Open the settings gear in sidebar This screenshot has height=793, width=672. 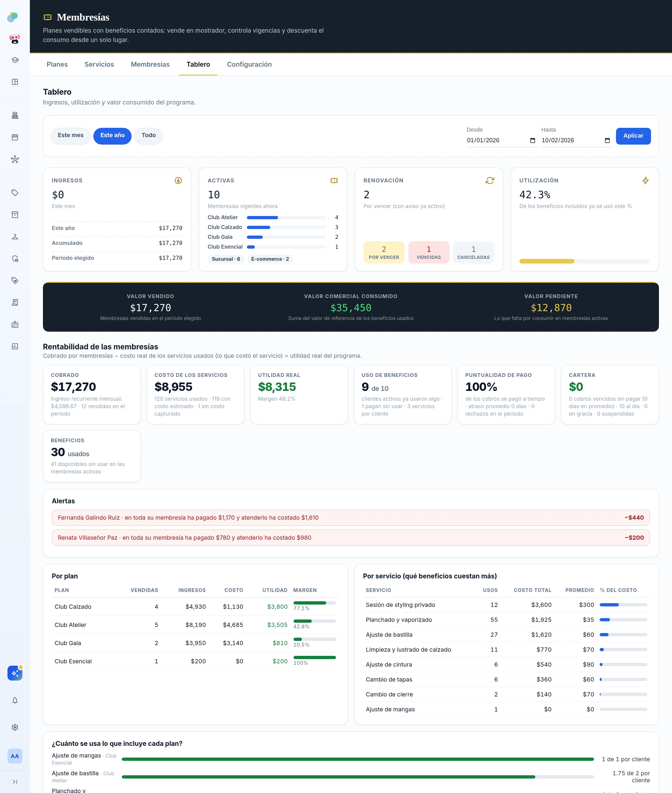click(15, 727)
